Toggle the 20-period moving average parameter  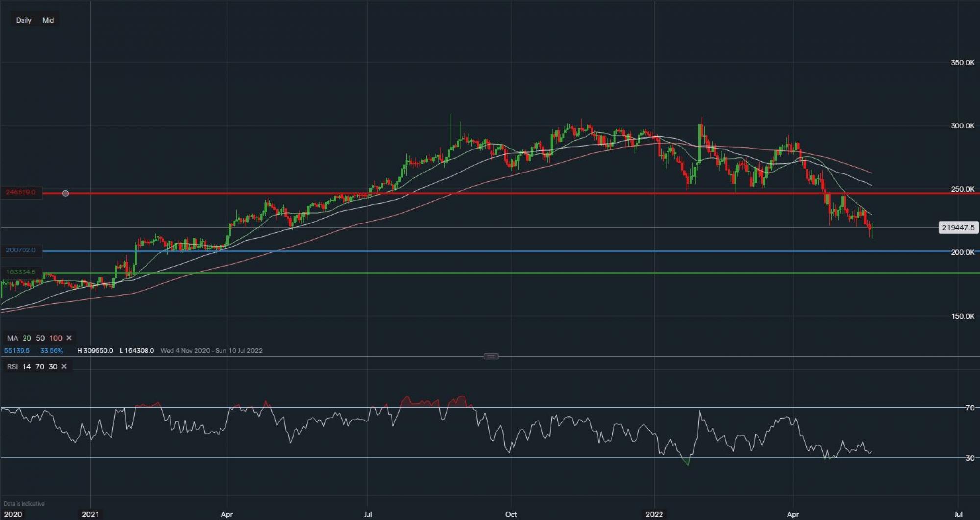click(27, 338)
